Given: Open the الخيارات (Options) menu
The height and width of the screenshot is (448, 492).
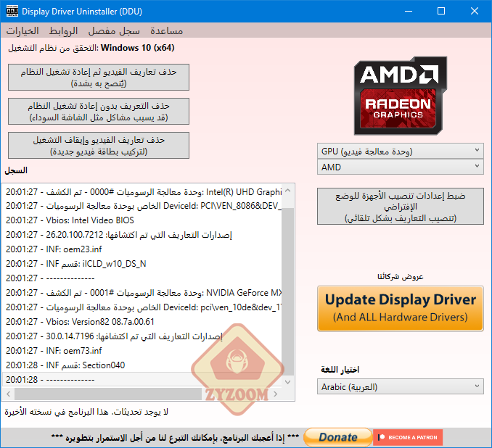Looking at the screenshot, I should (22, 31).
